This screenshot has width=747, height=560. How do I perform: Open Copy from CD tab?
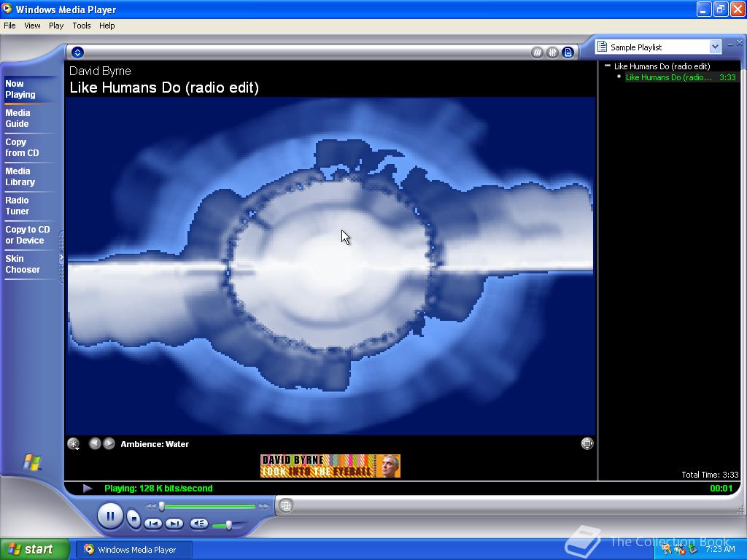click(x=22, y=147)
